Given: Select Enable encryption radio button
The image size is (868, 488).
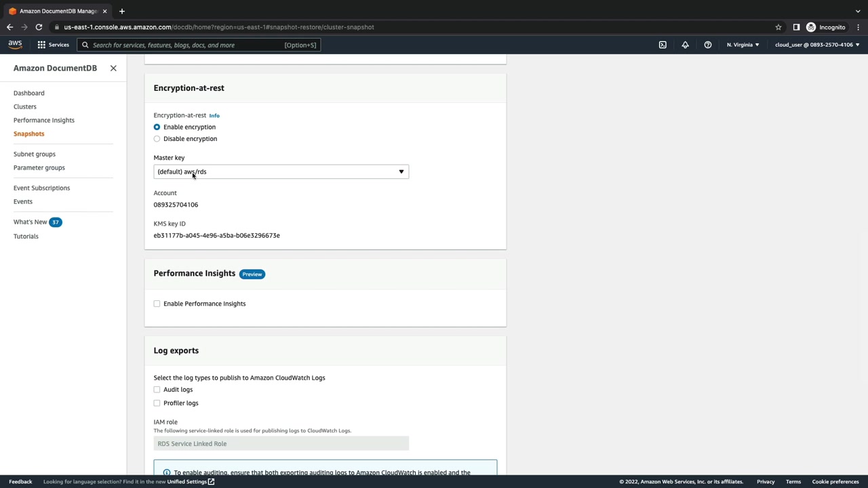Looking at the screenshot, I should point(157,127).
